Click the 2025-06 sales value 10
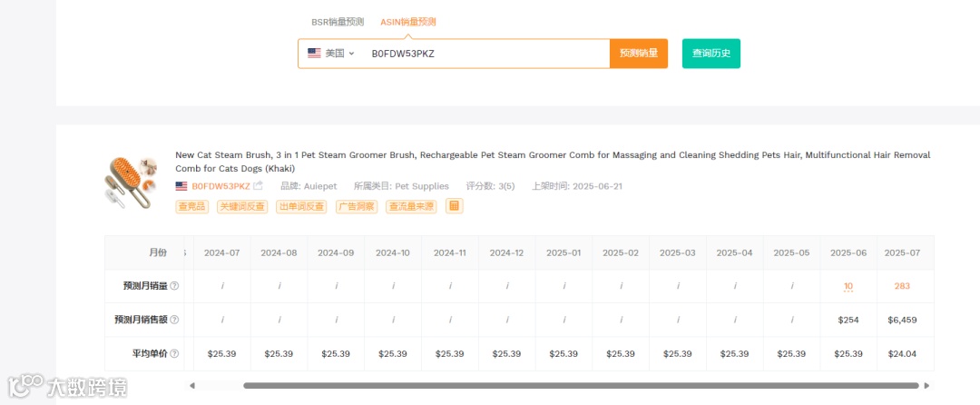 click(848, 286)
